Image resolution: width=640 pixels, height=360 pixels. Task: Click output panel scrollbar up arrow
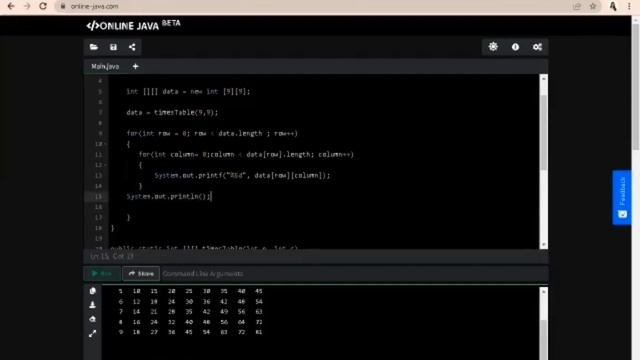(x=544, y=292)
